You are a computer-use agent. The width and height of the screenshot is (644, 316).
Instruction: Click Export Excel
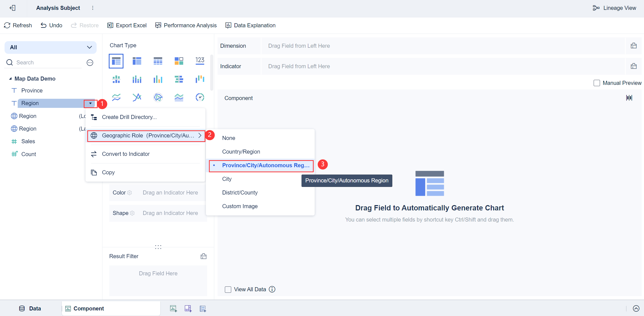tap(127, 25)
